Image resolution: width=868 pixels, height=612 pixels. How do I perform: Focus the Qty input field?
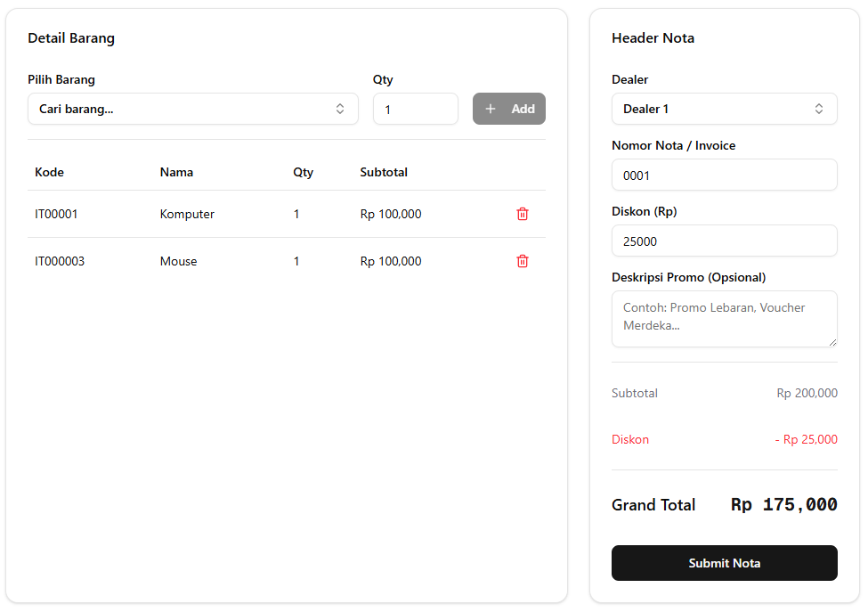point(415,109)
